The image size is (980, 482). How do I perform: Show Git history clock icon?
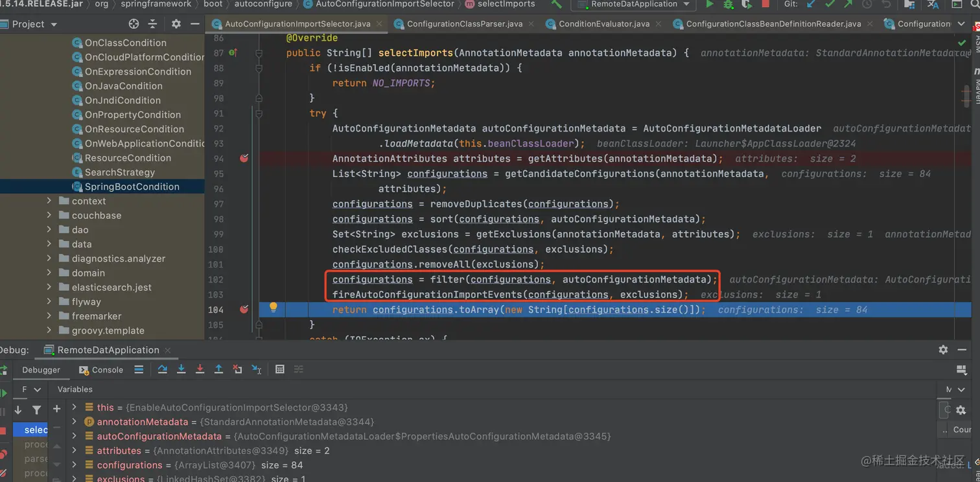tap(867, 5)
